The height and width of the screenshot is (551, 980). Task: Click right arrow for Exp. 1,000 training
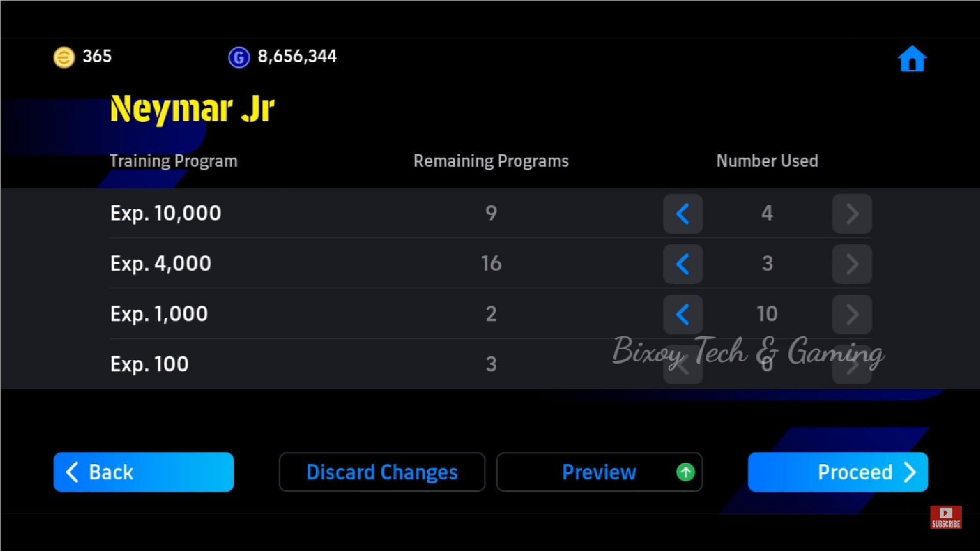[849, 313]
